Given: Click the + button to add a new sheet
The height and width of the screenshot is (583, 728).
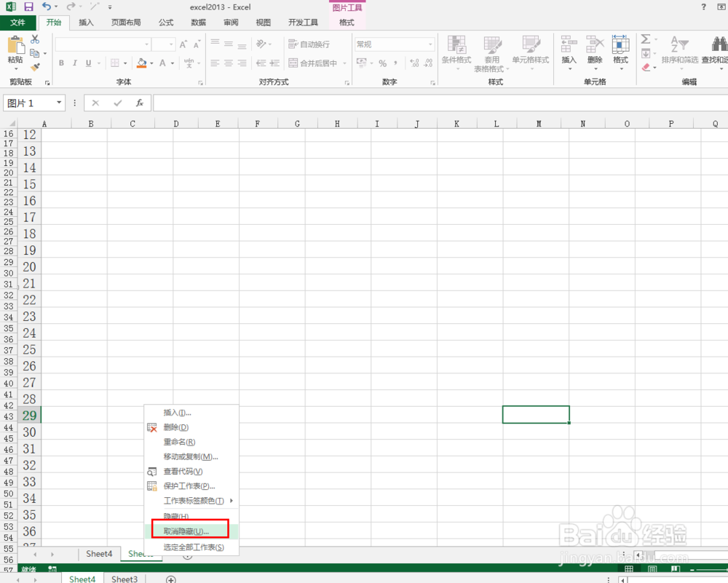Looking at the screenshot, I should click(x=170, y=579).
